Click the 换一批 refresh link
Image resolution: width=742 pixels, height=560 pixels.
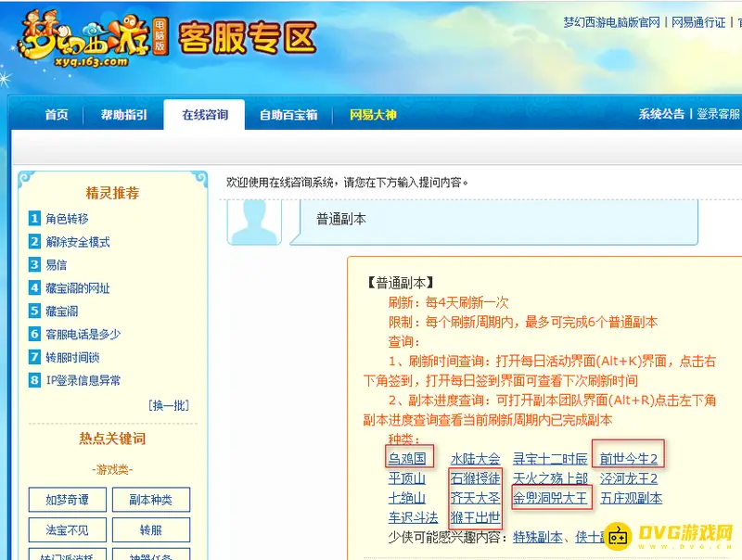click(x=169, y=405)
